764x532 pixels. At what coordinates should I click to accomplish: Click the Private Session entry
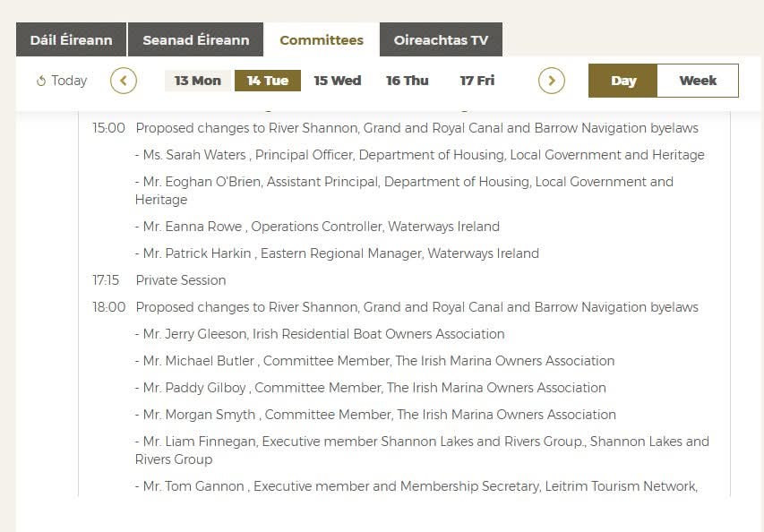pyautogui.click(x=181, y=280)
